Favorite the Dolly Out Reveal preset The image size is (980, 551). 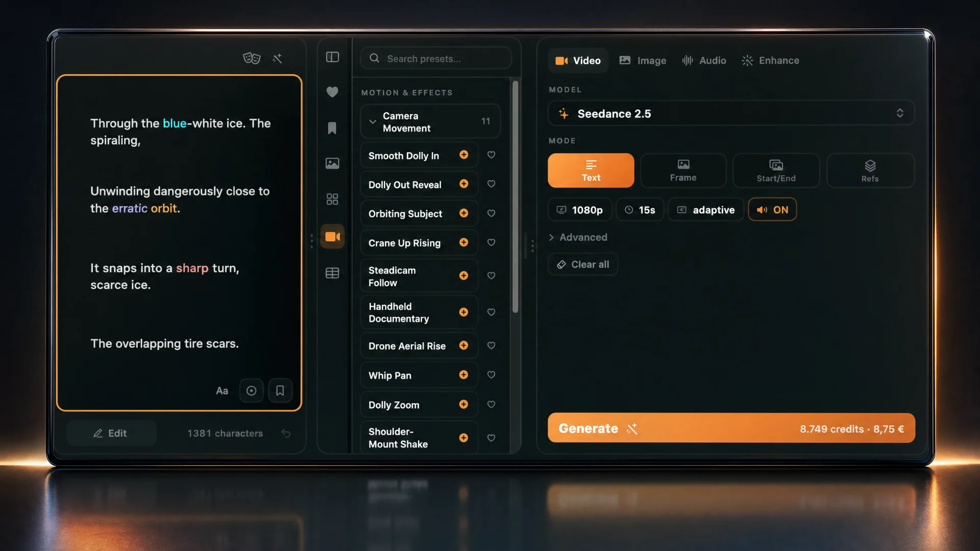click(491, 184)
